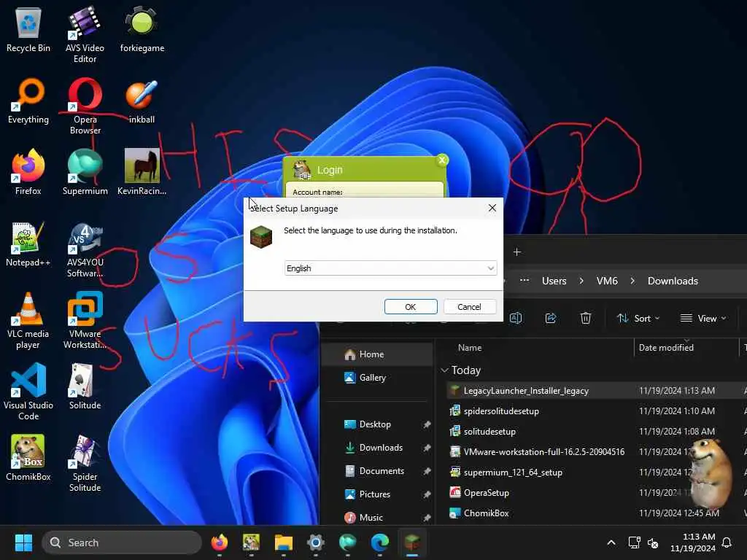Open AVS Video Editor desktop shortcut
Image resolution: width=747 pixels, height=560 pixels.
[x=85, y=34]
